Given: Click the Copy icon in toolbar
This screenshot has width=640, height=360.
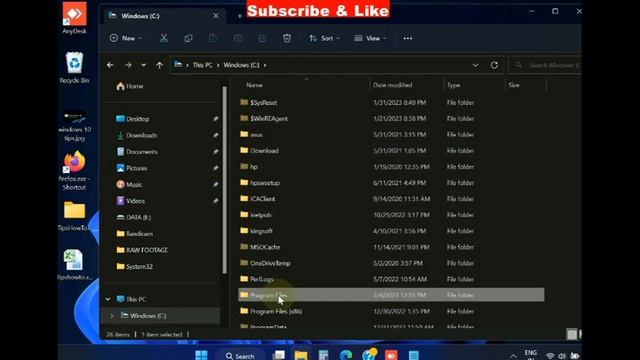Looking at the screenshot, I should [188, 38].
